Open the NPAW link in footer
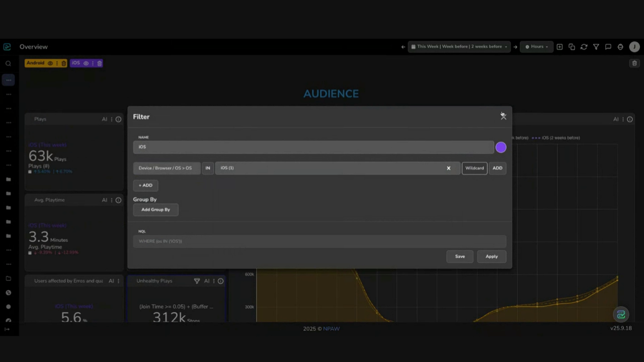 (x=332, y=329)
